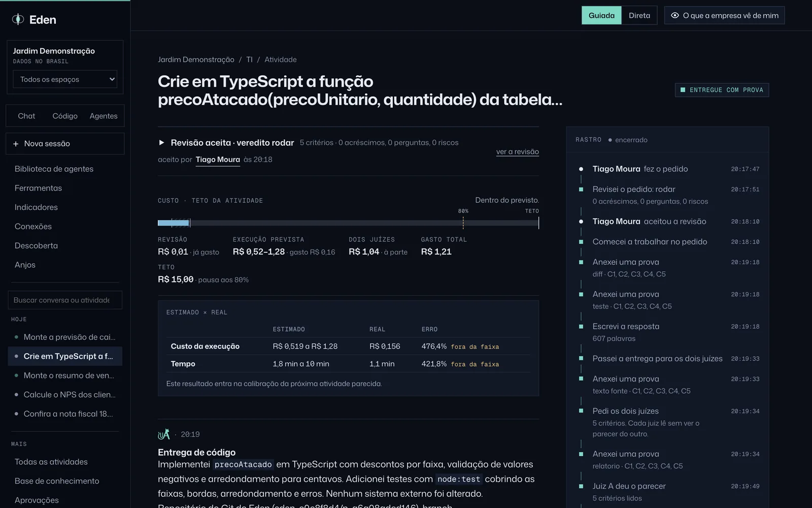Click the Entregue com prova status badge

coord(722,90)
